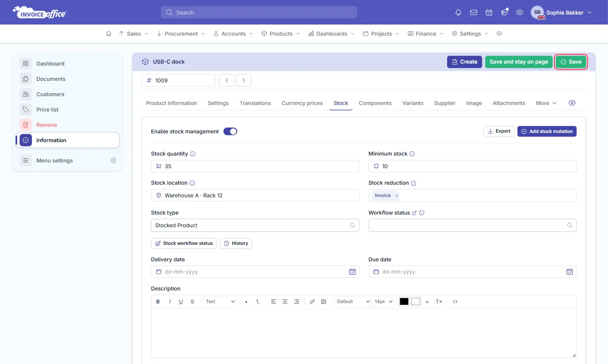
Task: Toggle eye icon beside Settings menu
Action: tap(499, 34)
